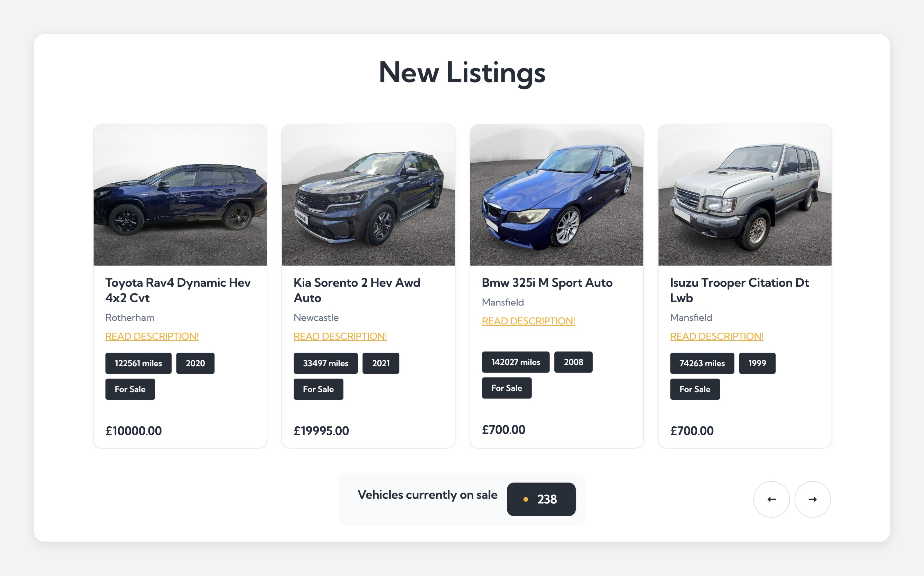Screen dimensions: 924x576
Task: Click the 2021 year tag
Action: coord(381,363)
